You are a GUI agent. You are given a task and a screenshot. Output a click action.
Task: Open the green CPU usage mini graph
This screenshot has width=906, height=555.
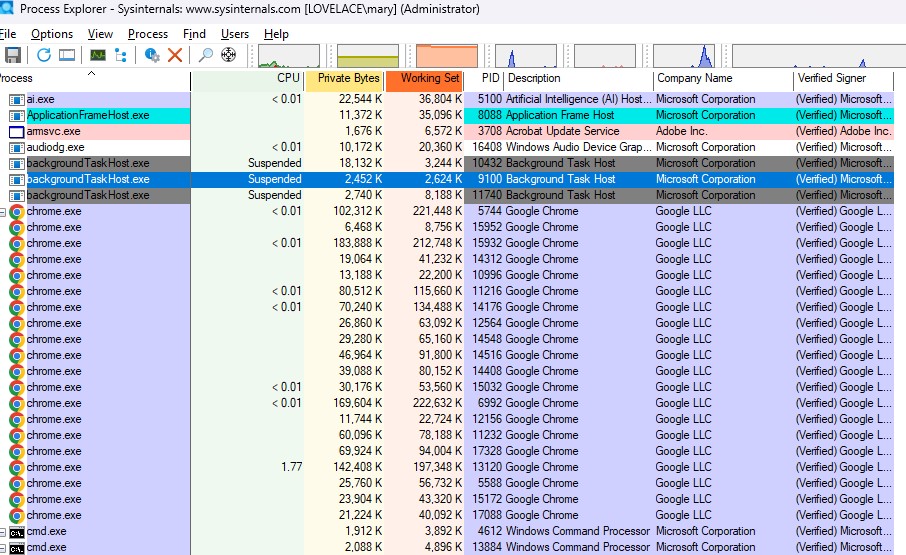pyautogui.click(x=289, y=56)
